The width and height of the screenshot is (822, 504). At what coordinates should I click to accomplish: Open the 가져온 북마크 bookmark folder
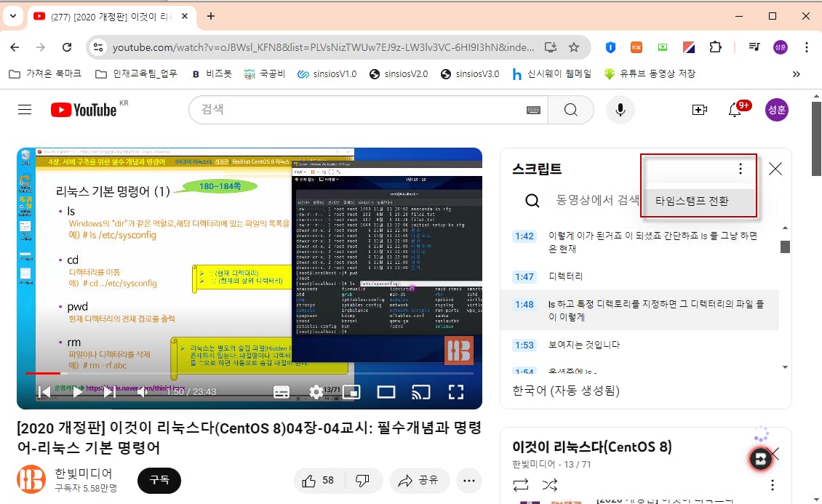pyautogui.click(x=45, y=74)
